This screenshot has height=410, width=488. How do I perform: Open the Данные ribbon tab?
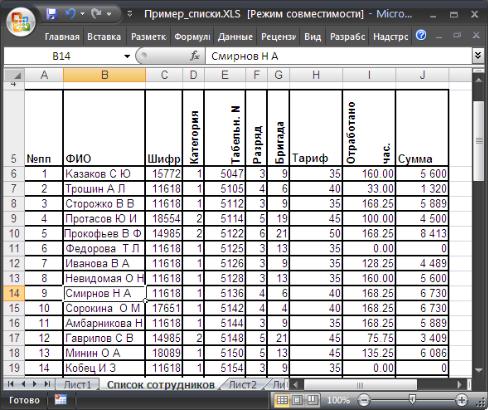click(235, 36)
